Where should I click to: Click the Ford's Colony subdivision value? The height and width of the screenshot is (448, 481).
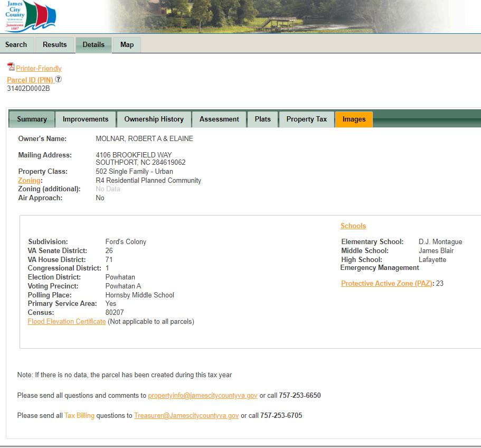[x=126, y=242]
